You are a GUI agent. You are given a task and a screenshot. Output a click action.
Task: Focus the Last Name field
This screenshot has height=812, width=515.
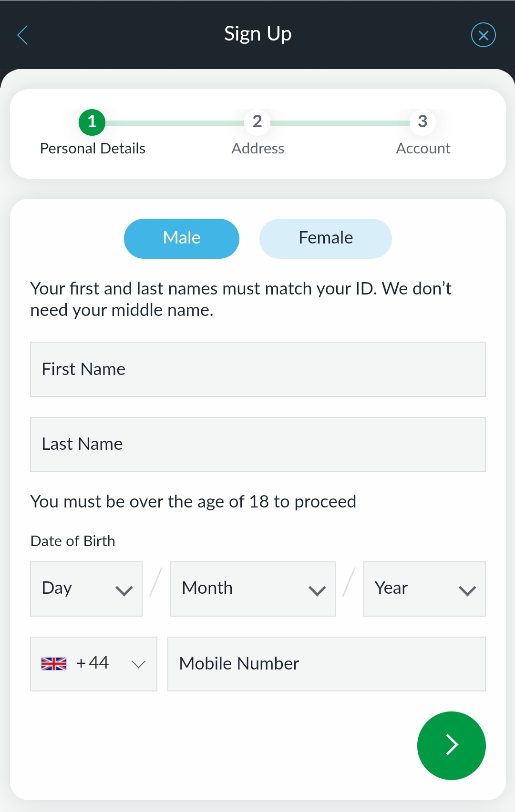tap(258, 445)
